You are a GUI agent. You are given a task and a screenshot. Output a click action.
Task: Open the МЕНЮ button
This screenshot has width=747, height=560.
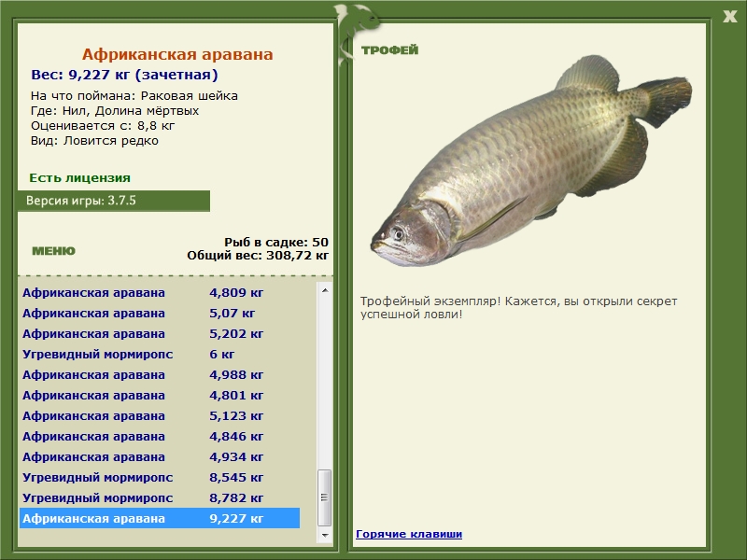[53, 251]
